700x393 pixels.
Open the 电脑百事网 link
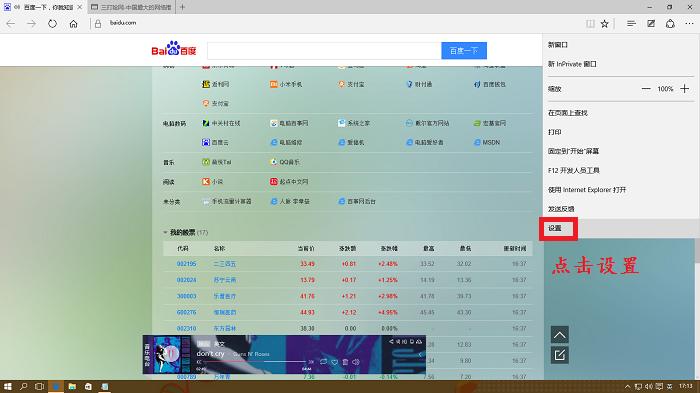coord(289,123)
